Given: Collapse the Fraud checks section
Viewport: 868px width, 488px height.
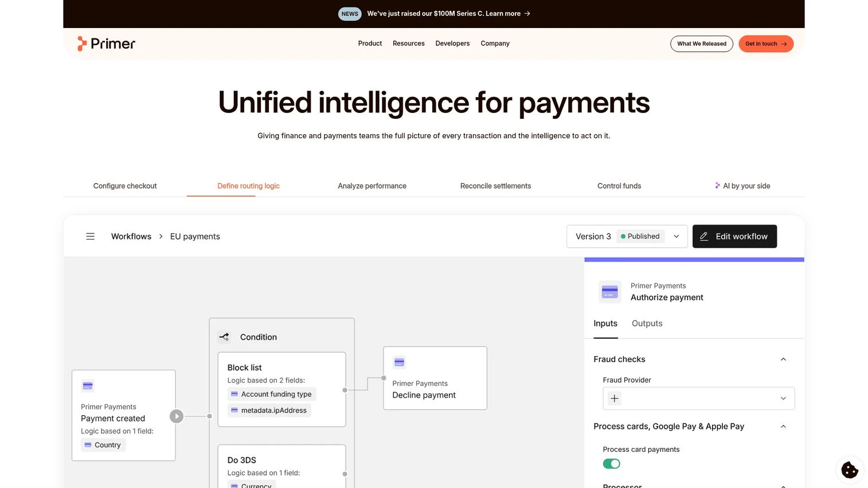Looking at the screenshot, I should point(783,359).
